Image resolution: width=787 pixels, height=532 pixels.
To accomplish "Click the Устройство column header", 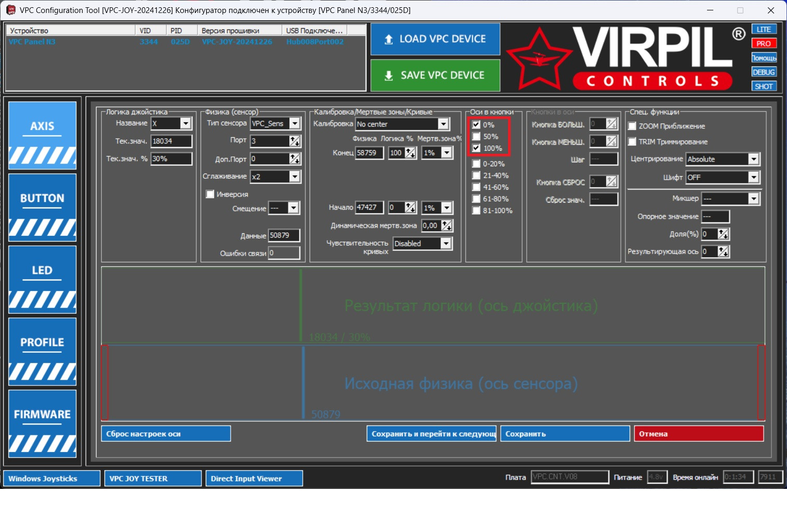I will pyautogui.click(x=71, y=31).
